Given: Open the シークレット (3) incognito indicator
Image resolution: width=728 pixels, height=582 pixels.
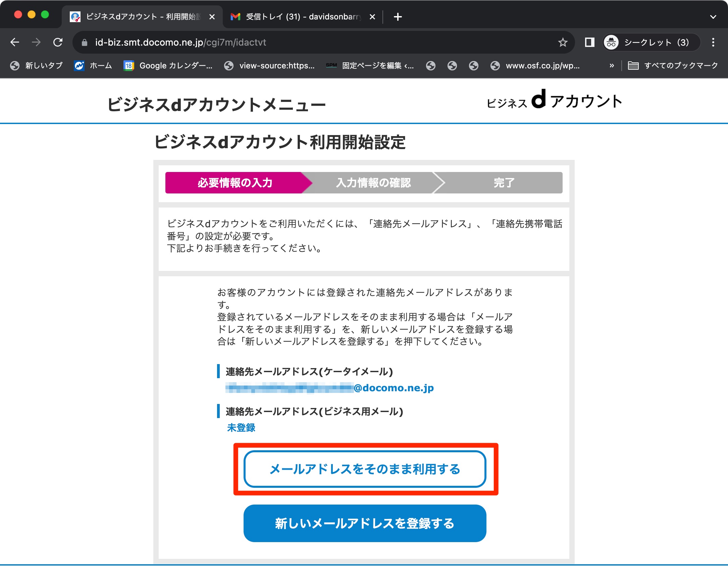Looking at the screenshot, I should (x=651, y=42).
